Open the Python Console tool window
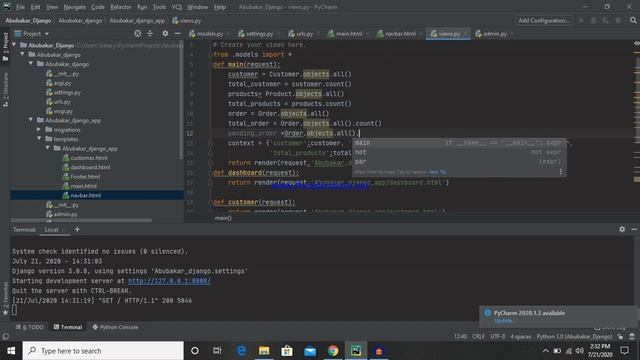The width and height of the screenshot is (640, 360). (115, 327)
